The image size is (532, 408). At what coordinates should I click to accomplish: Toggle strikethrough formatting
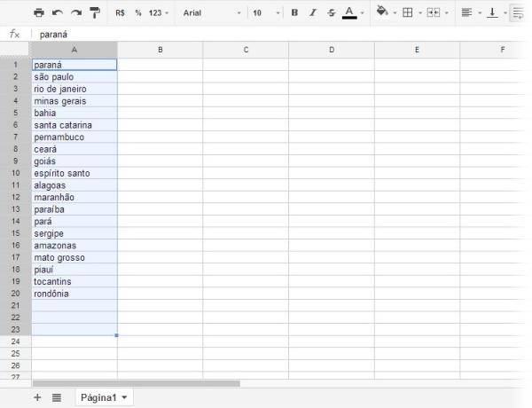pyautogui.click(x=331, y=13)
